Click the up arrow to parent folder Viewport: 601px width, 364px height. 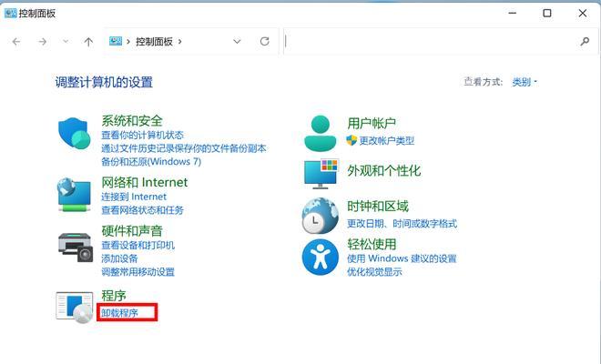coord(88,41)
